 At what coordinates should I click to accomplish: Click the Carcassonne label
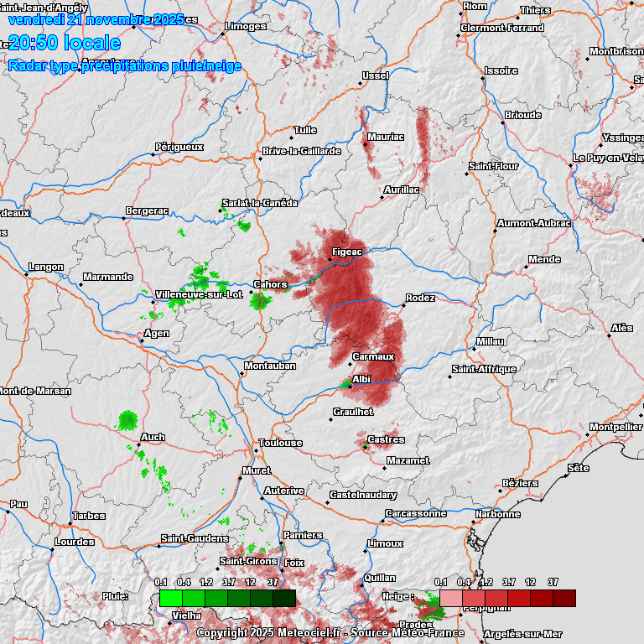(415, 513)
